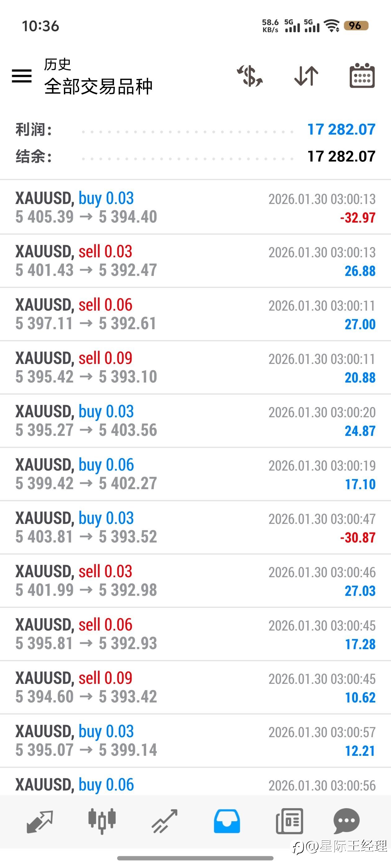Expand the sell 0.09 trade showing 20.88
Image resolution: width=391 pixels, height=868 pixels.
(195, 367)
